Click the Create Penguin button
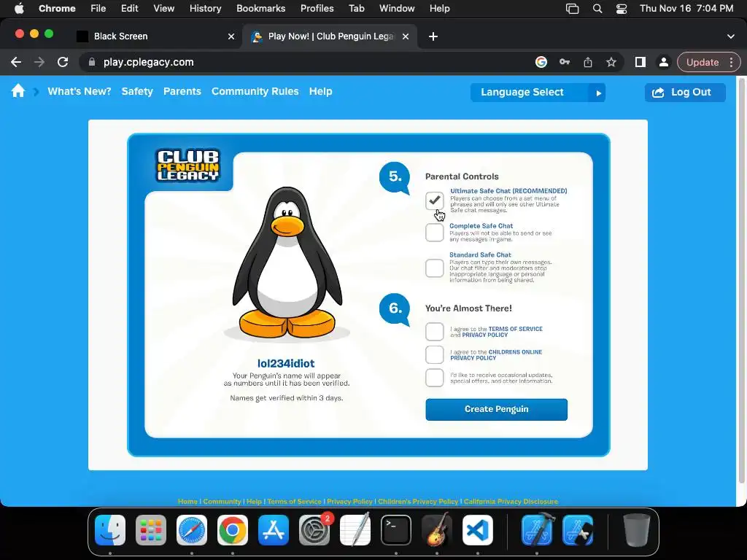Viewport: 747px width, 560px height. click(x=496, y=410)
